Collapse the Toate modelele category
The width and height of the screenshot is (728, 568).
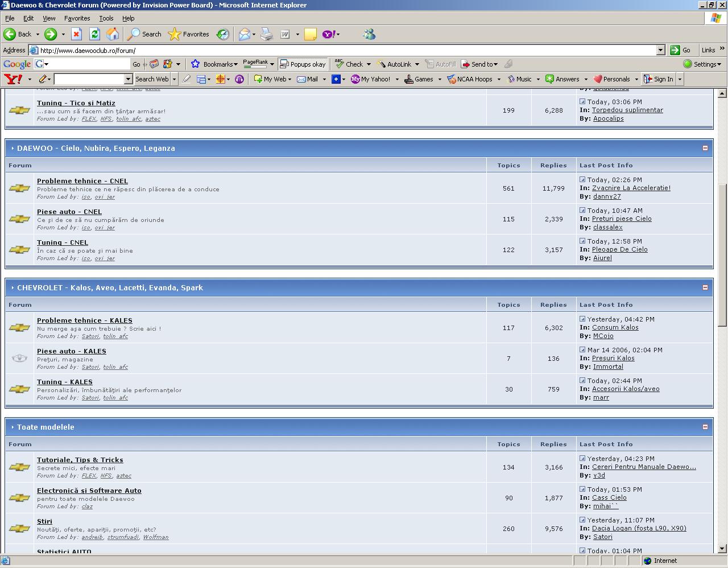click(705, 427)
